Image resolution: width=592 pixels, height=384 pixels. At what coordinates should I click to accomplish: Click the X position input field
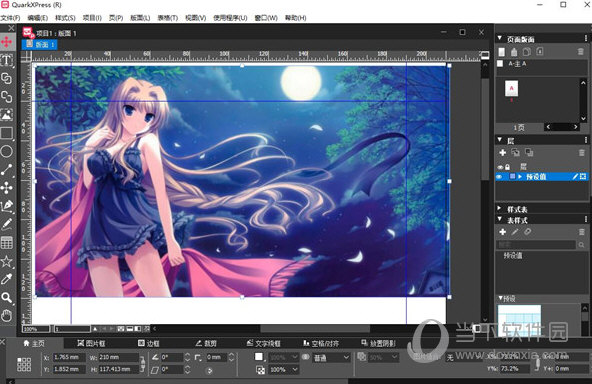point(69,357)
